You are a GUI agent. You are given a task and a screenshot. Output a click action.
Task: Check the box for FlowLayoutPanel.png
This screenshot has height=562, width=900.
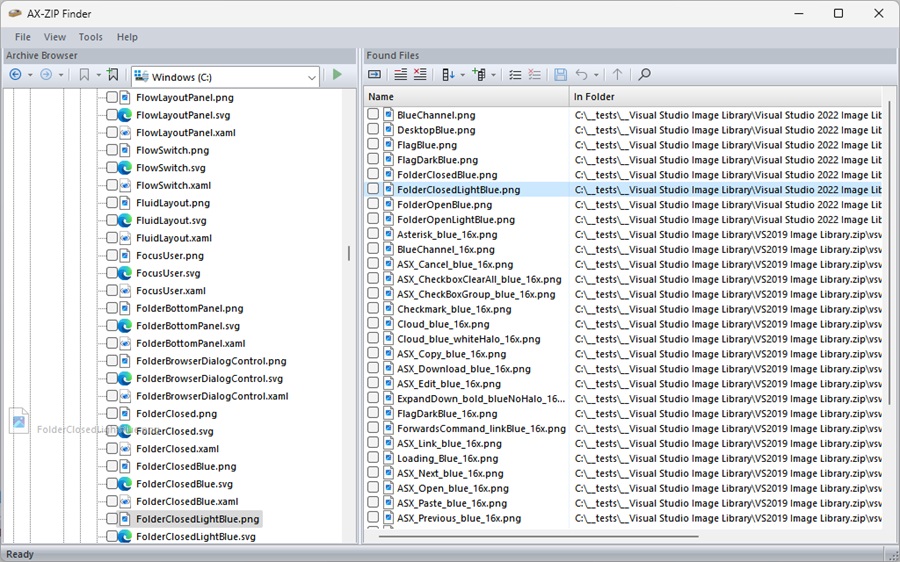[112, 98]
